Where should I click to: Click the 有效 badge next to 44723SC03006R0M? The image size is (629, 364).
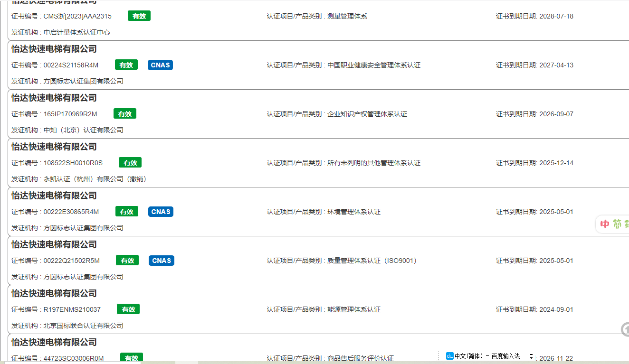[132, 358]
